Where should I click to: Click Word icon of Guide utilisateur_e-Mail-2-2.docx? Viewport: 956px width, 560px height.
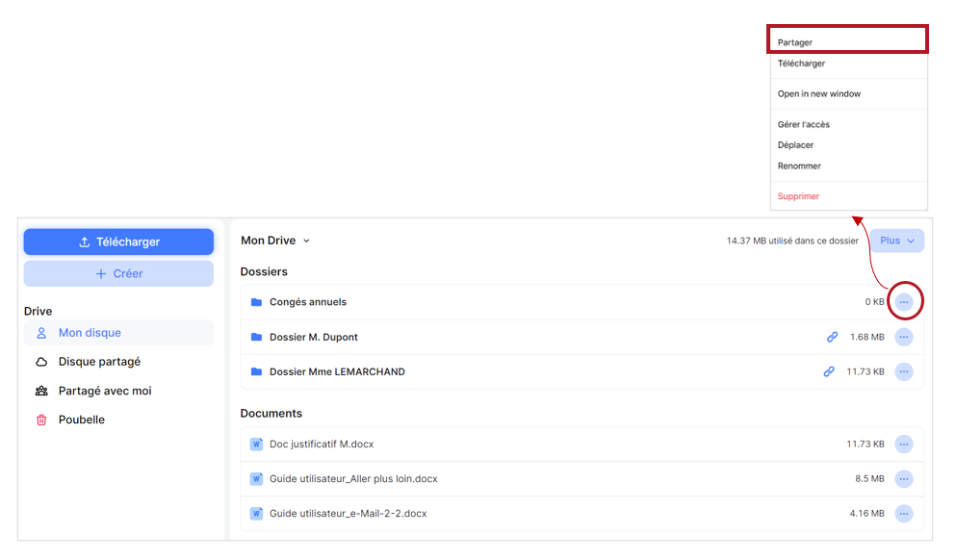click(257, 514)
